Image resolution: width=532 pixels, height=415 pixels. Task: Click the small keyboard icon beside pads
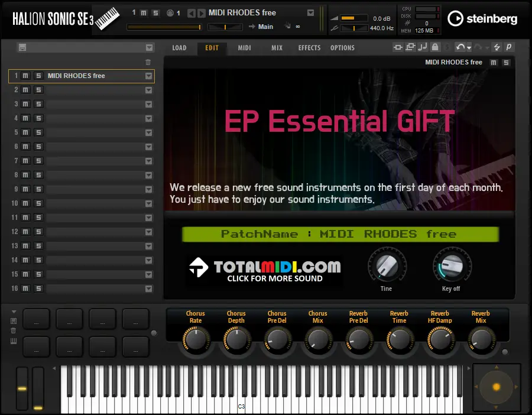pyautogui.click(x=14, y=341)
